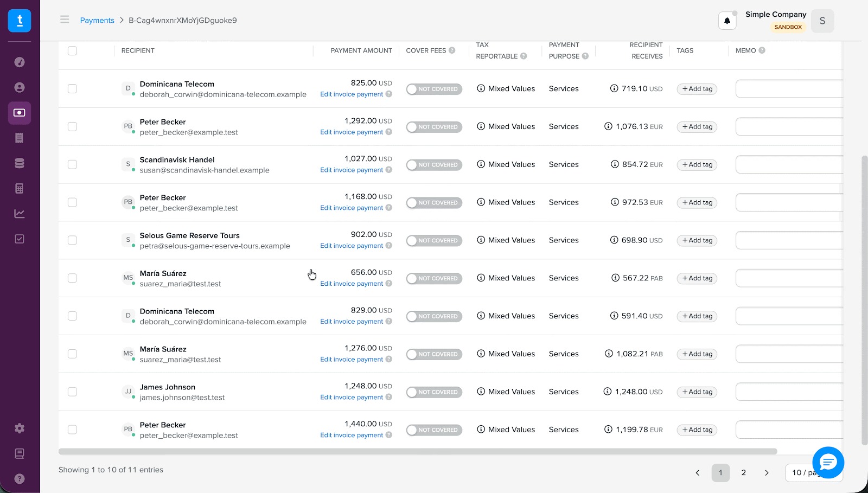Go to page 2 of results

[744, 472]
